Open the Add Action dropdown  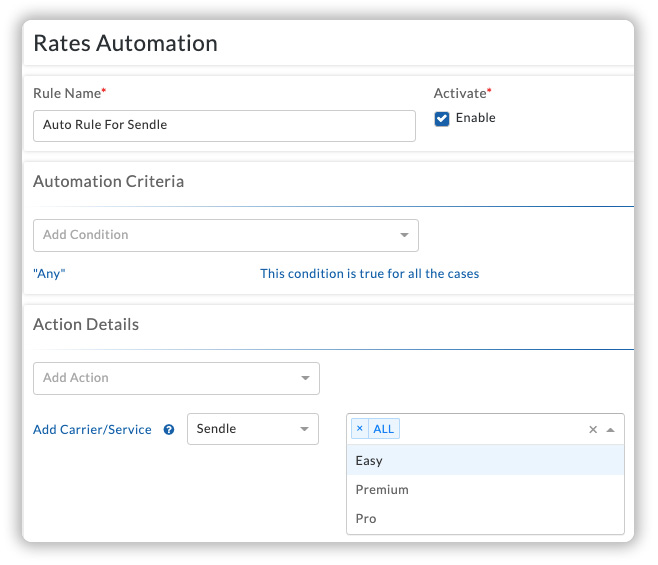click(176, 378)
